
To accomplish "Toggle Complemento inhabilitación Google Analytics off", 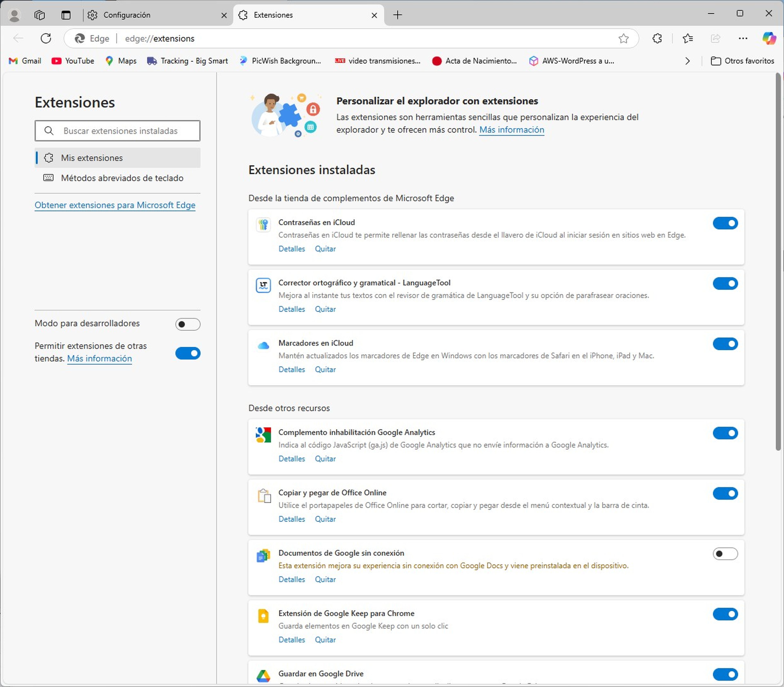I will 725,433.
